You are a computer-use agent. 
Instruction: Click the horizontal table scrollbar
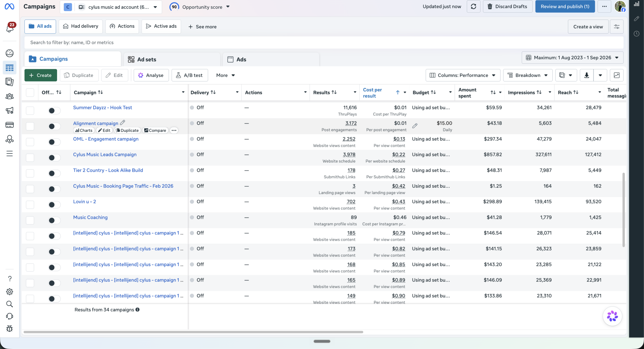click(193, 332)
